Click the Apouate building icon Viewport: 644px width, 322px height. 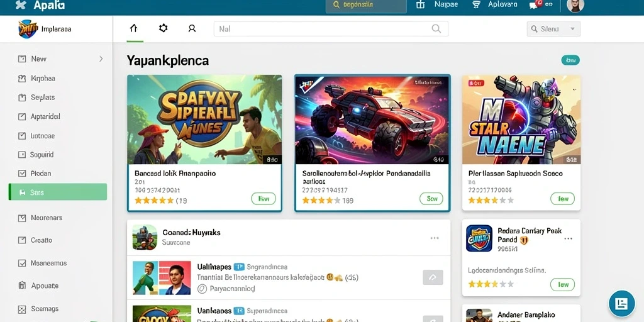[x=22, y=286]
